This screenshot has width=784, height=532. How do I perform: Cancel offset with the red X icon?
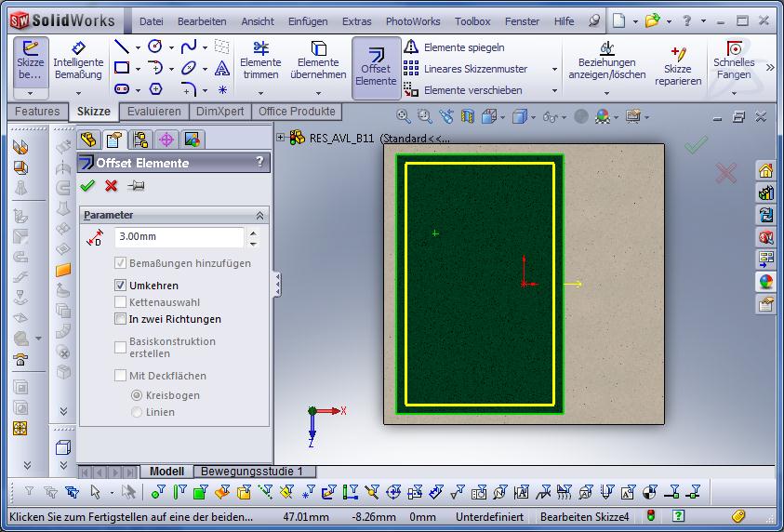click(112, 186)
